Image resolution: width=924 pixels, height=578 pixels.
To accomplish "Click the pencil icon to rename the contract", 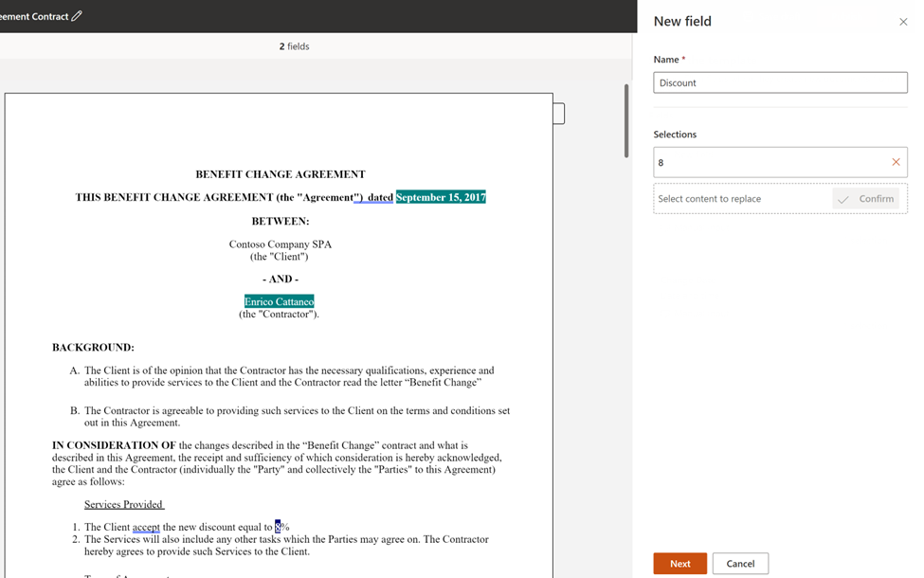I will (77, 16).
